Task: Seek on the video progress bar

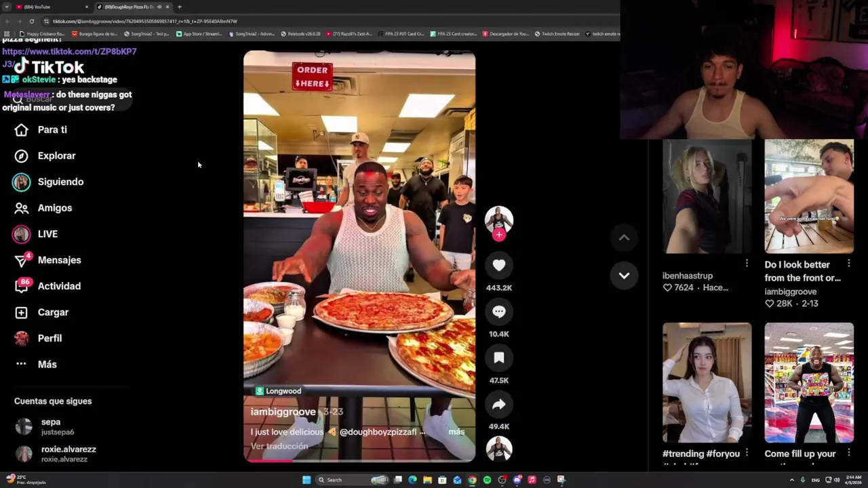Action: tap(359, 460)
